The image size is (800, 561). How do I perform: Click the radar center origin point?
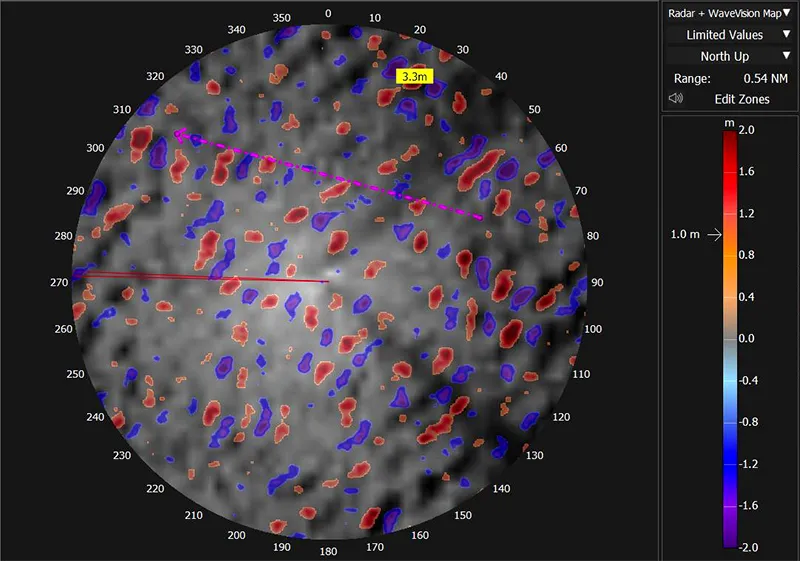329,281
